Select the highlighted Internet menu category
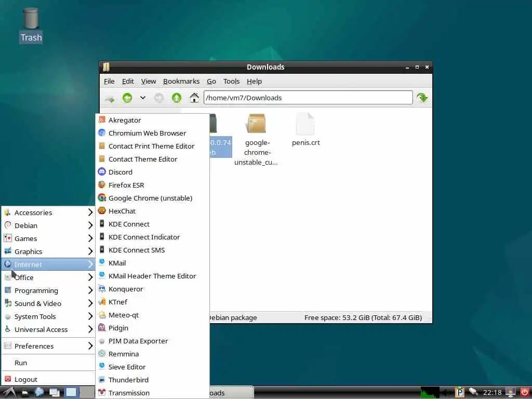The width and height of the screenshot is (532, 399). click(x=48, y=264)
